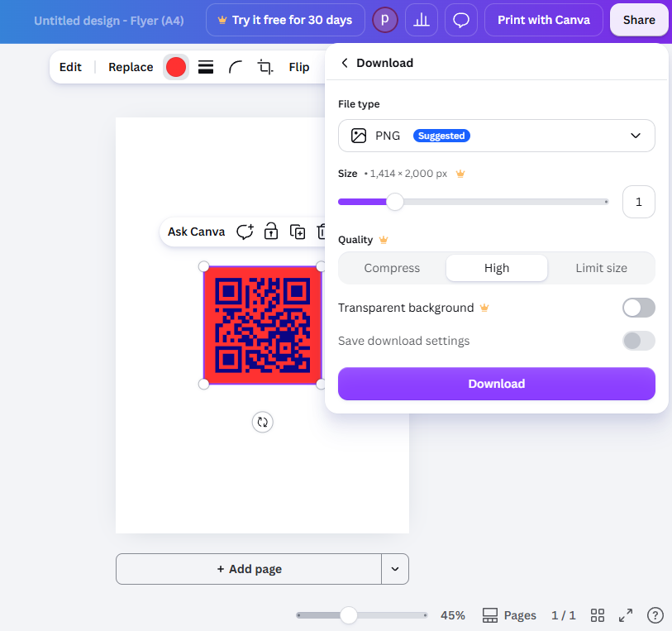Open the help question mark icon
Viewport: 672px width, 631px height.
point(655,615)
